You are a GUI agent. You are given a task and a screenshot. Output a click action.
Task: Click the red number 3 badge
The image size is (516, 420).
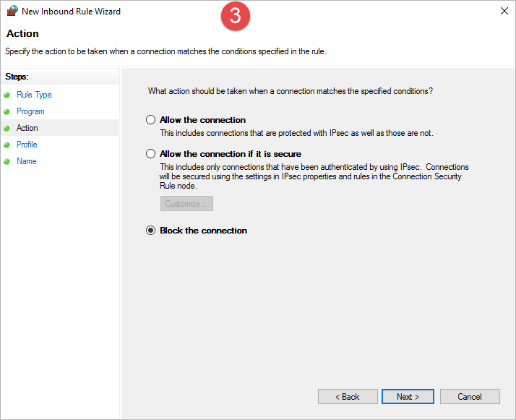pos(235,16)
